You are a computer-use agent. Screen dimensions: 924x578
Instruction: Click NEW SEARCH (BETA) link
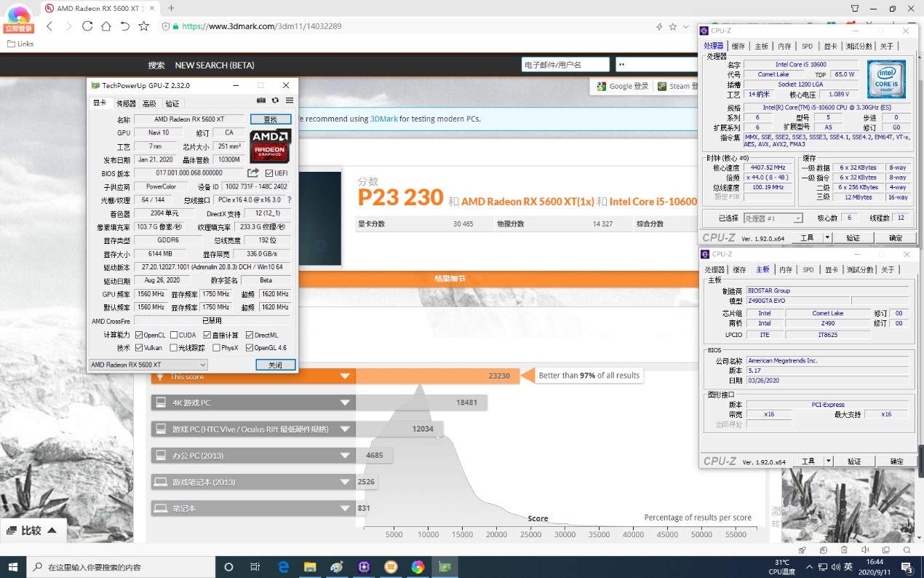215,65
